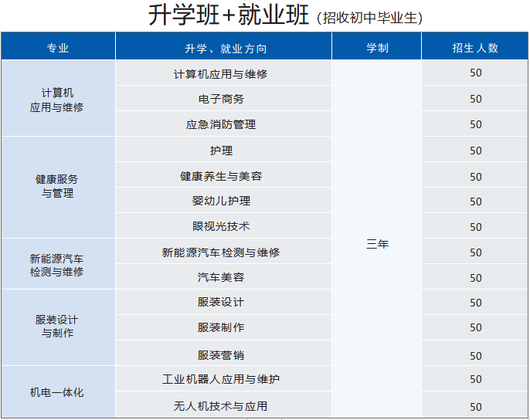
Task: Select the 升学、就业方向 column header
Action: [x=223, y=48]
